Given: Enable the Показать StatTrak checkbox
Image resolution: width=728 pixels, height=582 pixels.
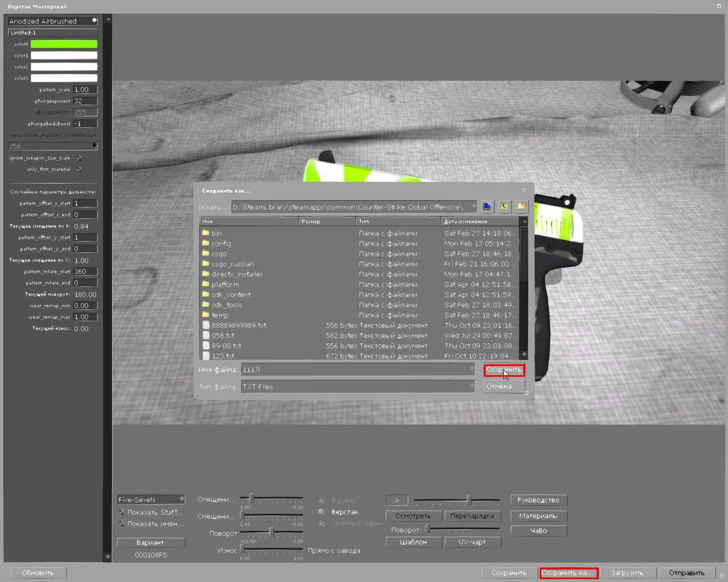Looking at the screenshot, I should pos(121,512).
